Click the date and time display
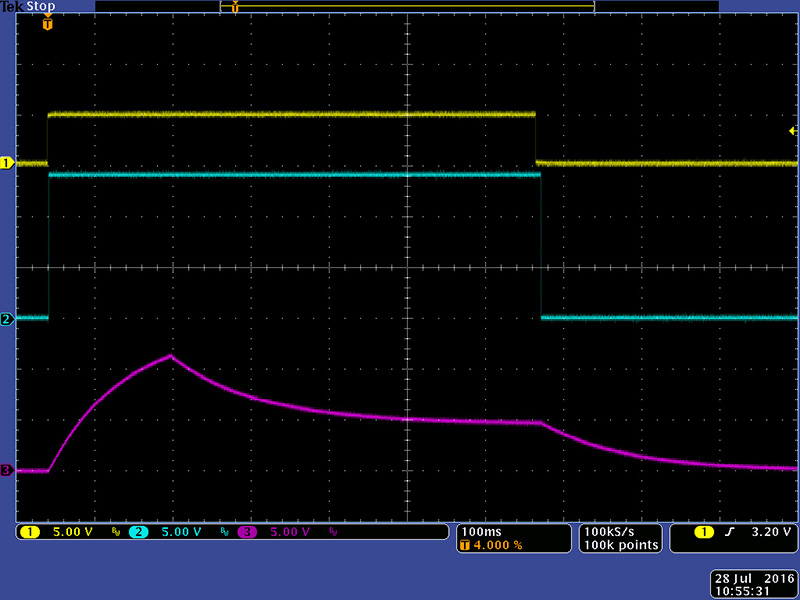800x600 pixels. pos(752,585)
